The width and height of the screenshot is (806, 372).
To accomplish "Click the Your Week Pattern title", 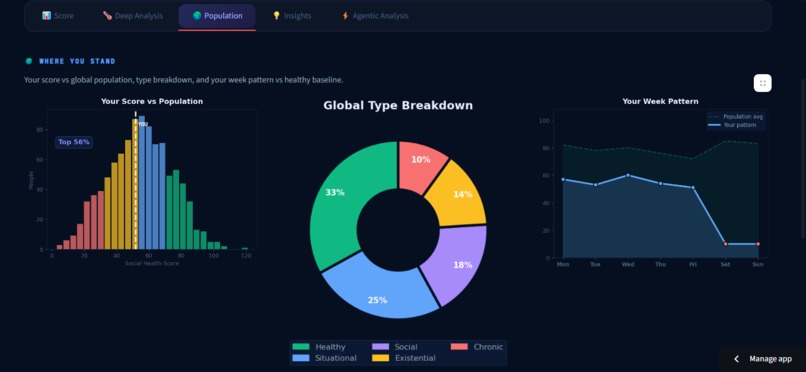I will click(x=660, y=101).
